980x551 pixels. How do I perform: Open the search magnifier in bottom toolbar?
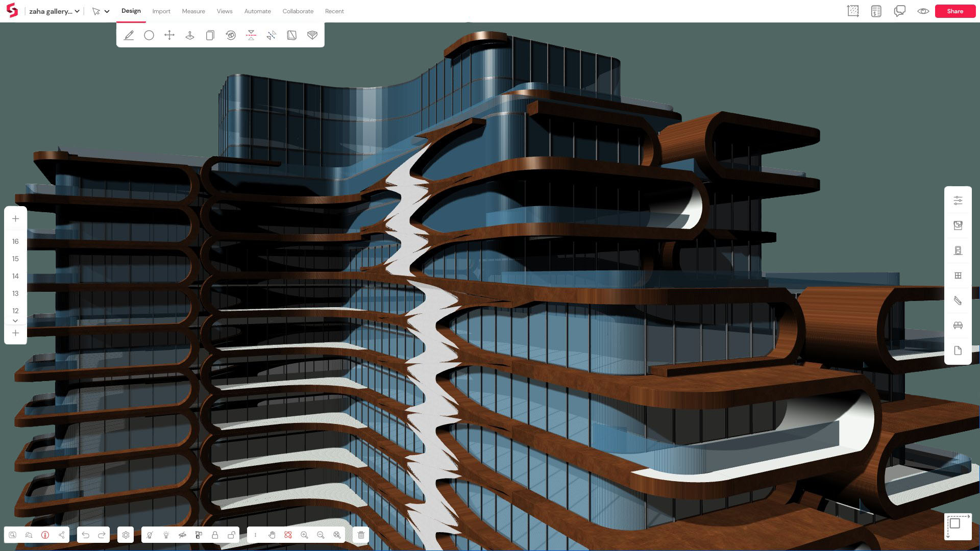pos(13,535)
